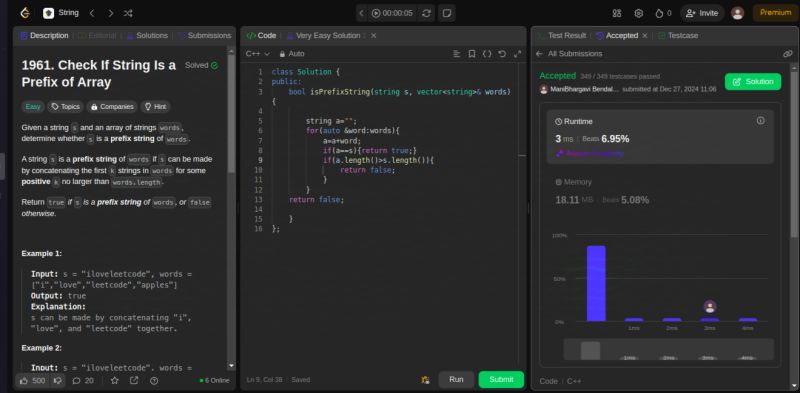800x393 pixels.
Task: Expand the Companies tag list
Action: click(112, 107)
